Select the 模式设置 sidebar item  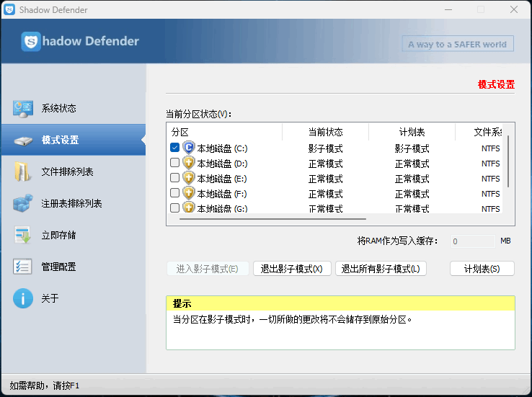(74, 140)
